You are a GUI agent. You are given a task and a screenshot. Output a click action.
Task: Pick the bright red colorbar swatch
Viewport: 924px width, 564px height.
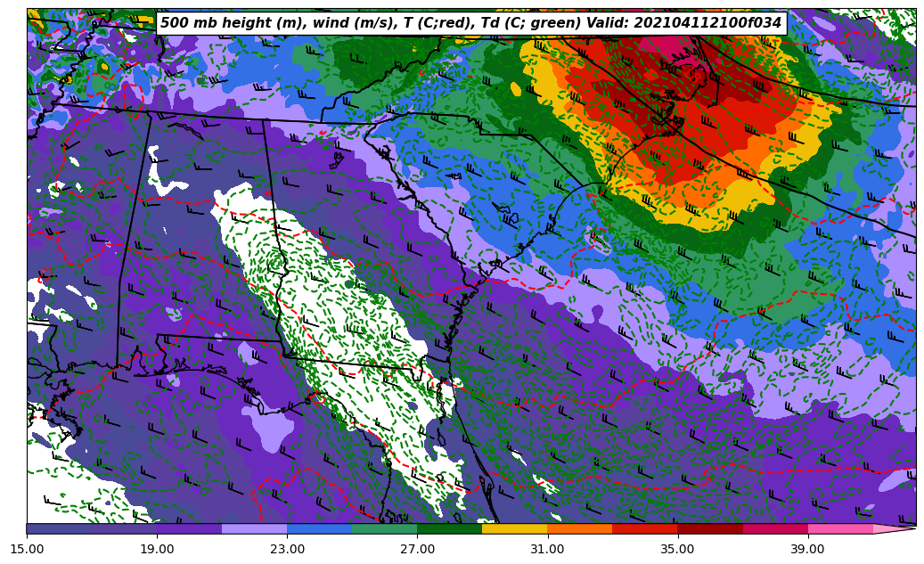click(x=644, y=528)
